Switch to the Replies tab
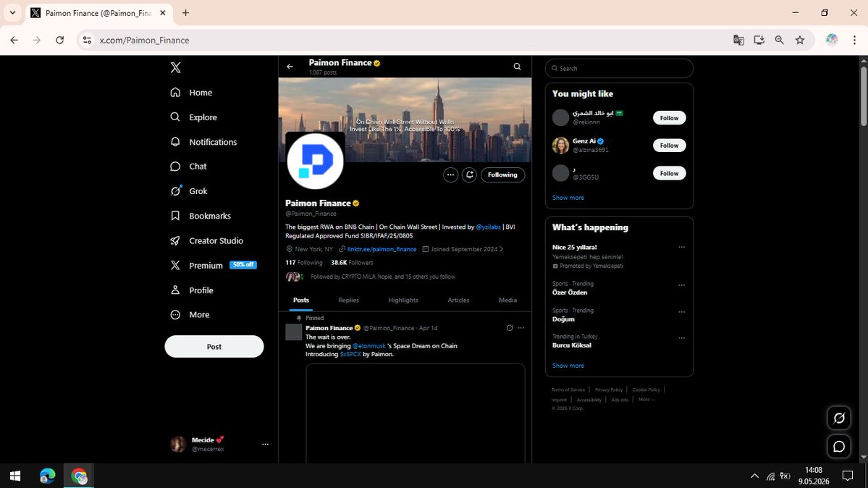Viewport: 868px width, 488px height. (x=349, y=300)
